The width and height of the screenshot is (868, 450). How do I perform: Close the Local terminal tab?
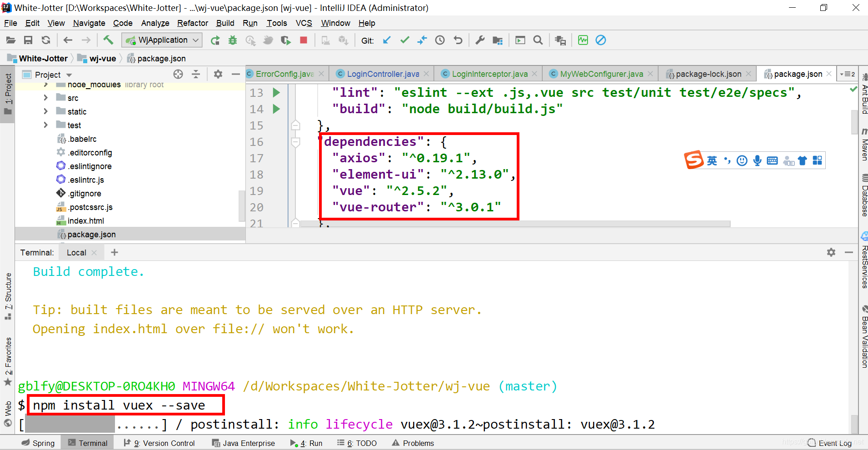pyautogui.click(x=94, y=253)
